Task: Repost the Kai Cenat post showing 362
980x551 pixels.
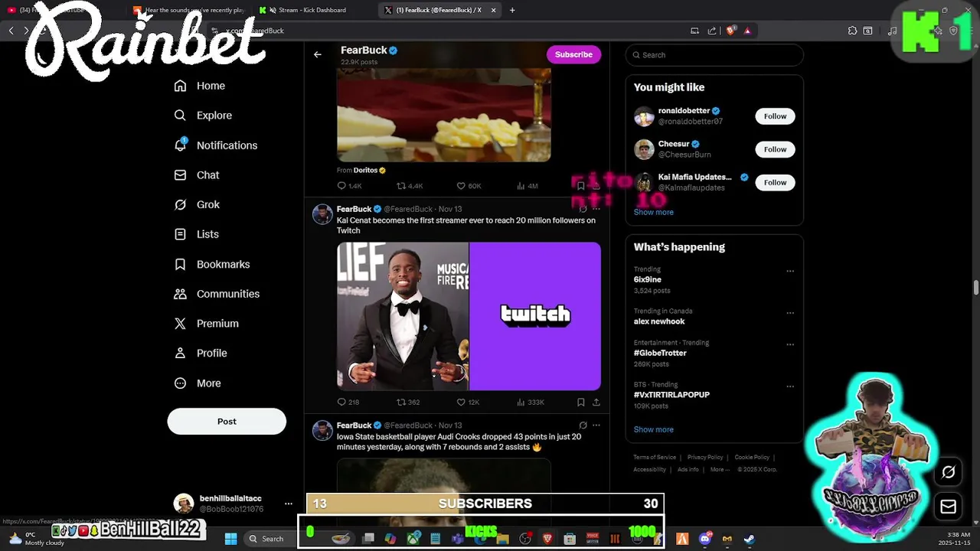Action: pos(408,402)
